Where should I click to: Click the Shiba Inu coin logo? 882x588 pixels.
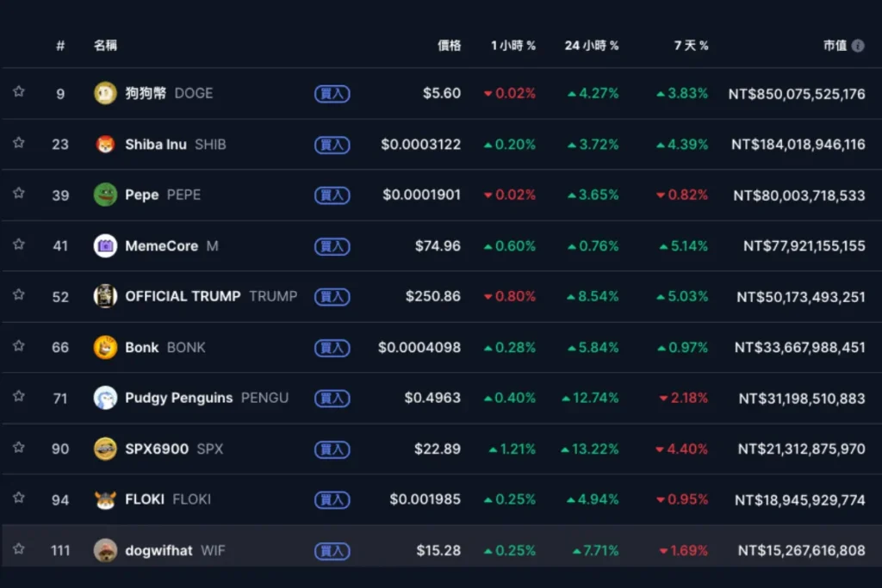click(105, 144)
